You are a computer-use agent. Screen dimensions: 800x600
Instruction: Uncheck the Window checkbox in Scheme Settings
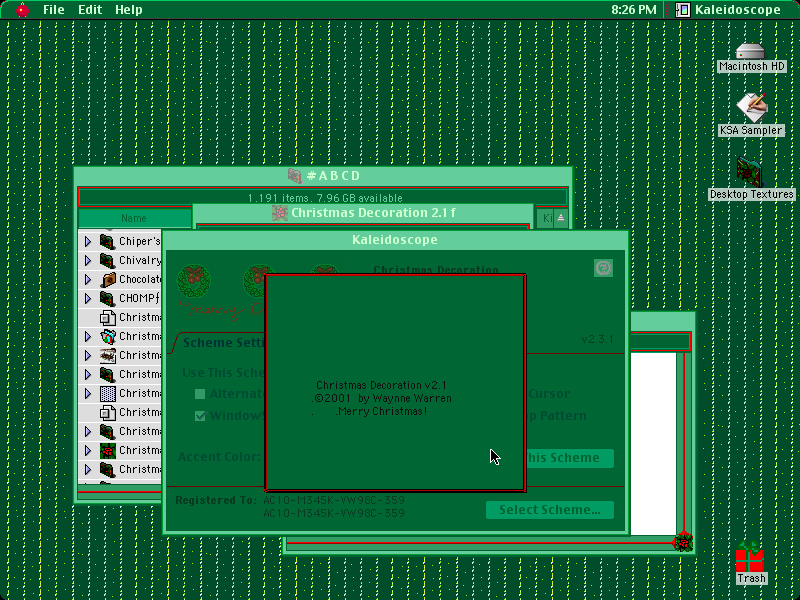click(x=200, y=416)
